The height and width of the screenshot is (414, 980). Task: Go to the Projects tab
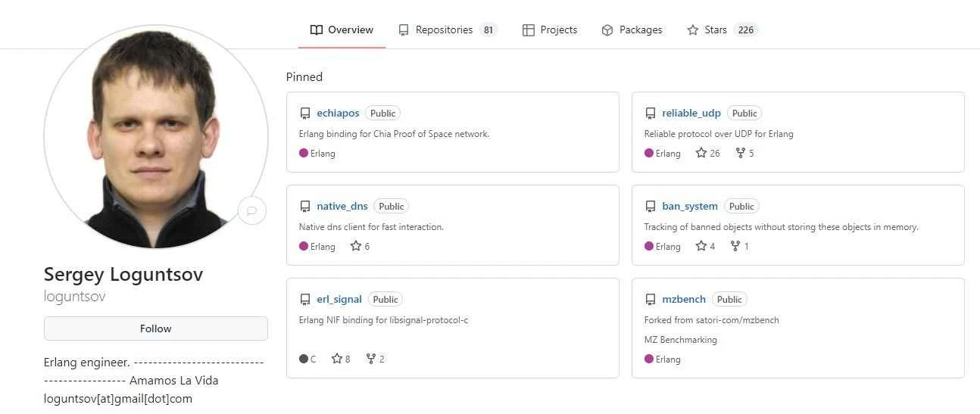[550, 30]
